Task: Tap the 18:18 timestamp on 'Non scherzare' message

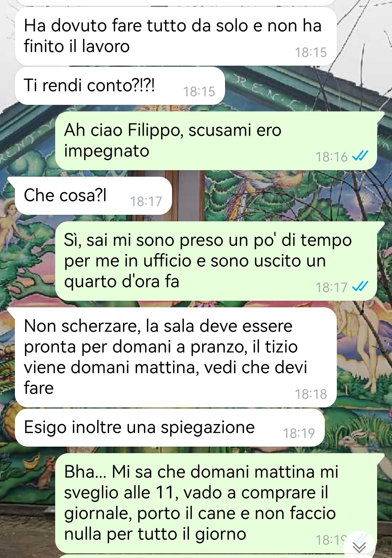Action: (311, 394)
